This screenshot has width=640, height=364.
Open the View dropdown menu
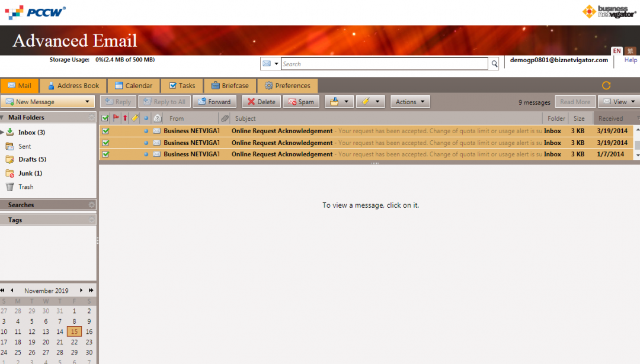coord(619,101)
